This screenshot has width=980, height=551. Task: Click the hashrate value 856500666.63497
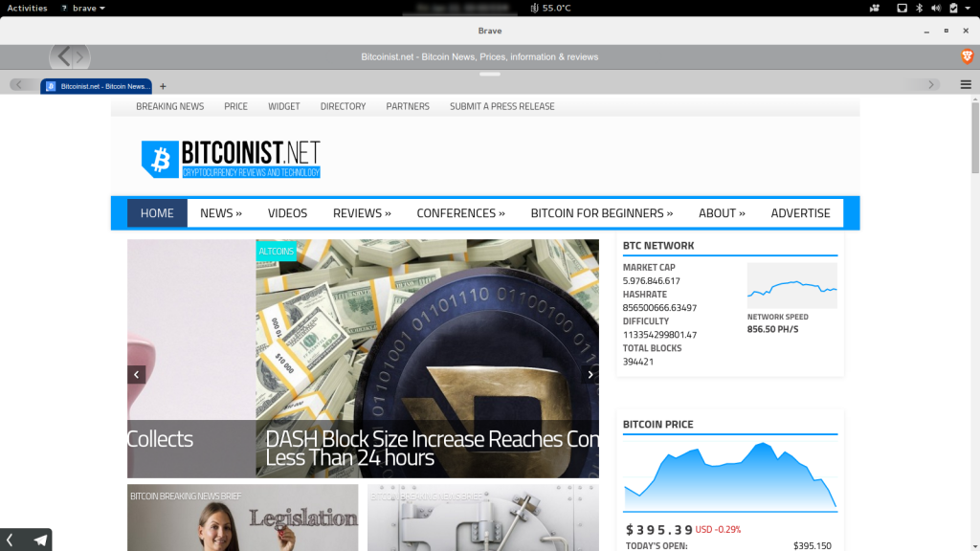tap(659, 308)
